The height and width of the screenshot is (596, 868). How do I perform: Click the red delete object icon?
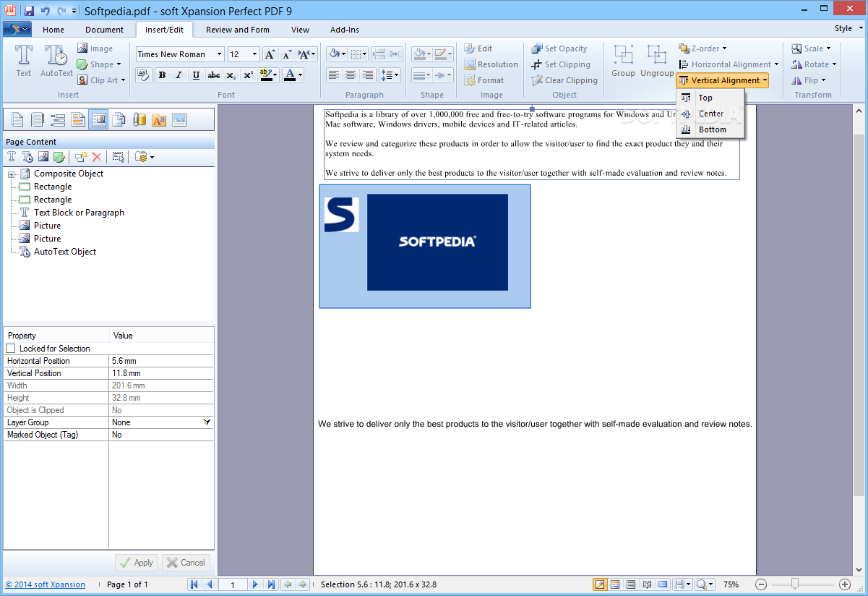coord(96,157)
